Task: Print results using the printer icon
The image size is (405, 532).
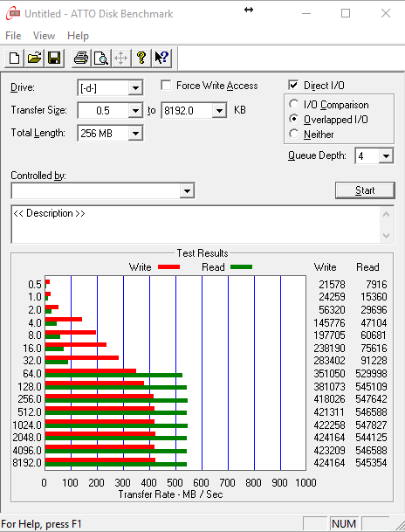Action: point(81,58)
